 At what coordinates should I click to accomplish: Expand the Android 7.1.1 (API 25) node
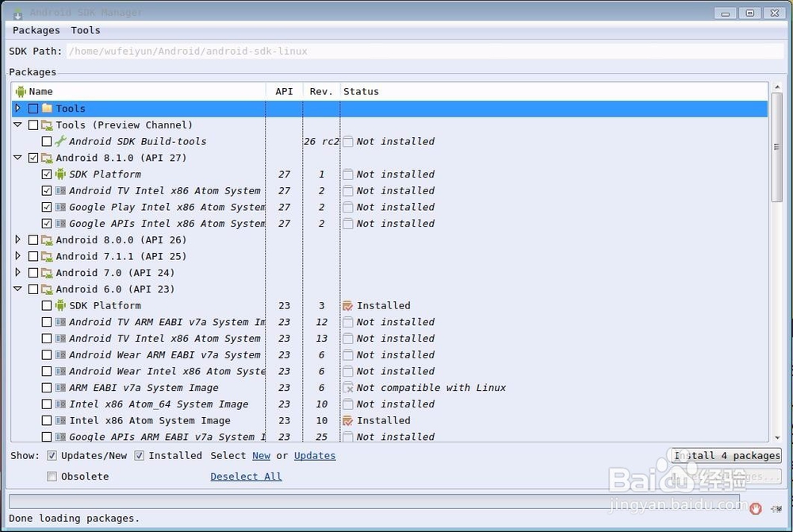tap(17, 256)
